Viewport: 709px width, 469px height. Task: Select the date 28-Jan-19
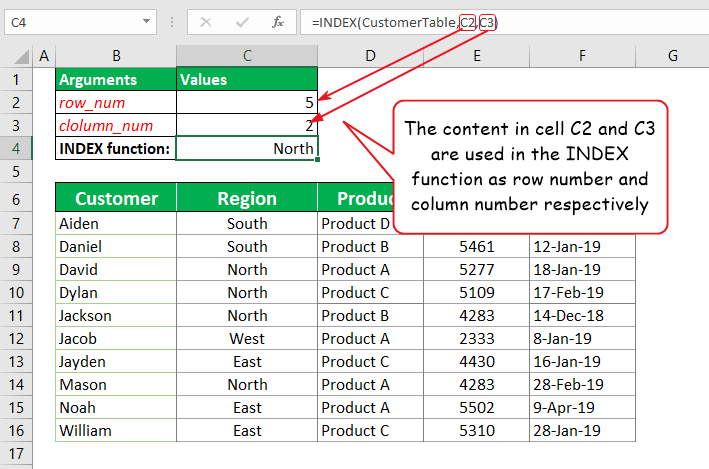pyautogui.click(x=582, y=431)
